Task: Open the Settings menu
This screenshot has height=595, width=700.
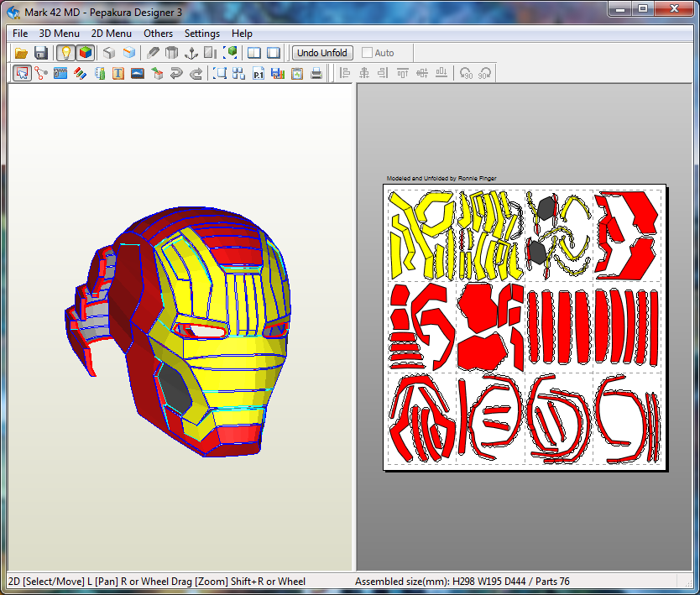Action: pos(202,34)
